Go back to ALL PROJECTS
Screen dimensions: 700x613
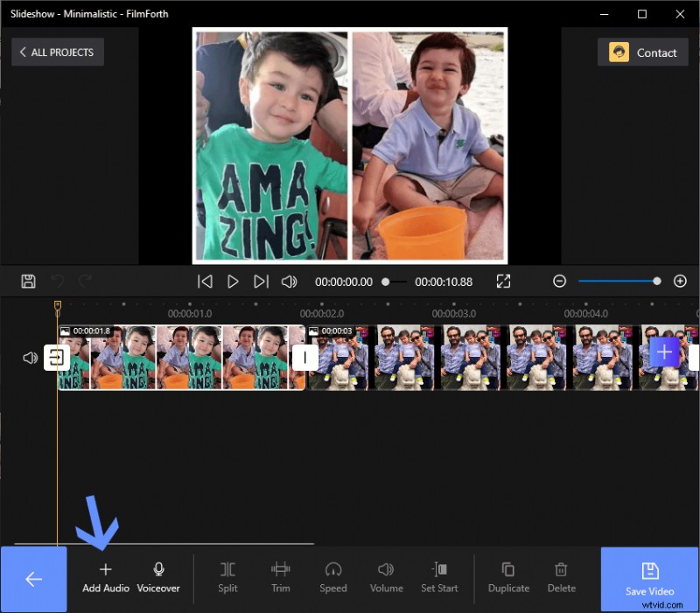coord(57,52)
